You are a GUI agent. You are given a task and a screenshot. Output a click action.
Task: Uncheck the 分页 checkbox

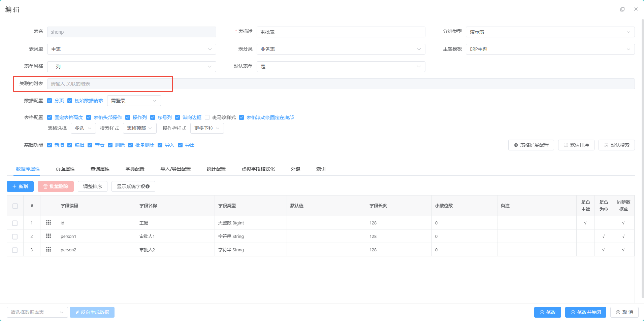pyautogui.click(x=50, y=101)
